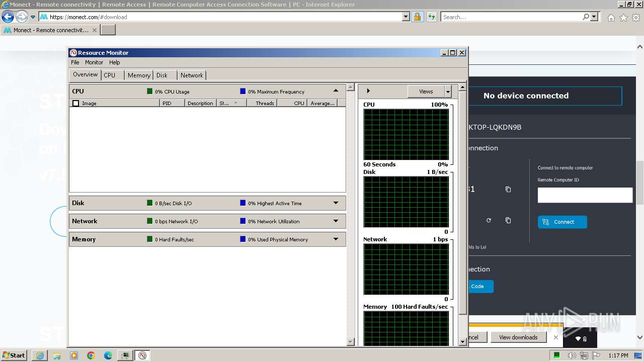
Task: Launch Chrome from taskbar
Action: point(91,355)
